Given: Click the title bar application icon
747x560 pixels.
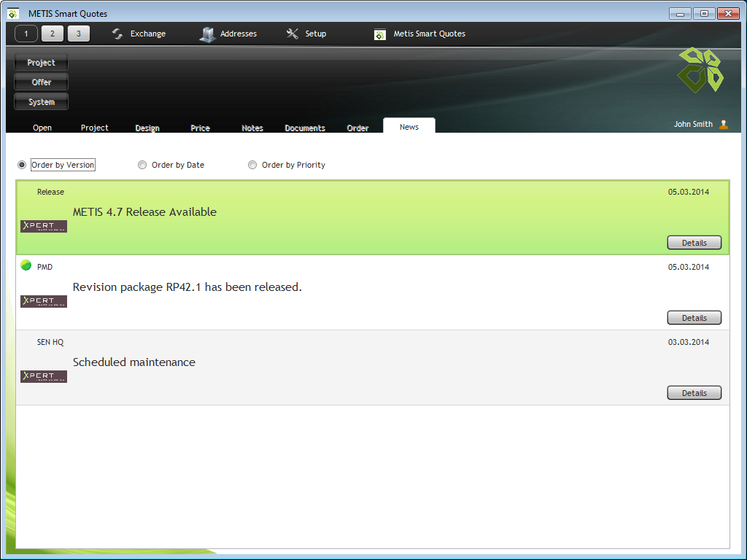Looking at the screenshot, I should pos(13,13).
